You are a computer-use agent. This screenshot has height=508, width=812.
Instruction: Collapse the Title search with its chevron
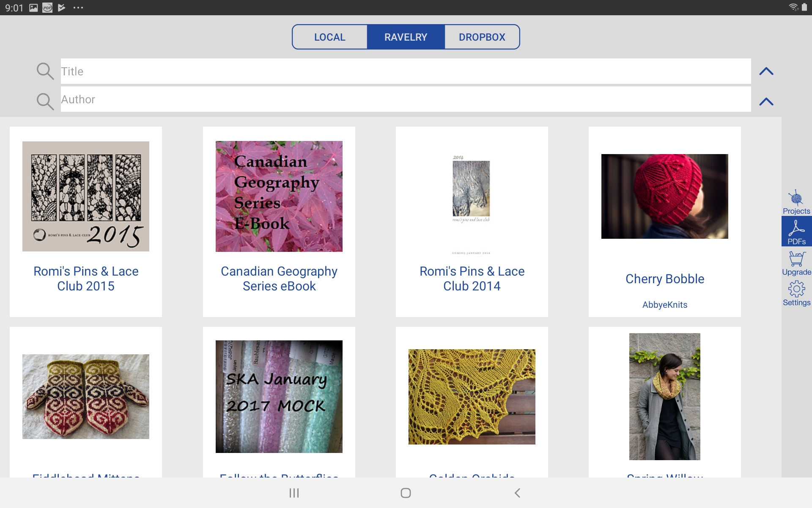766,71
